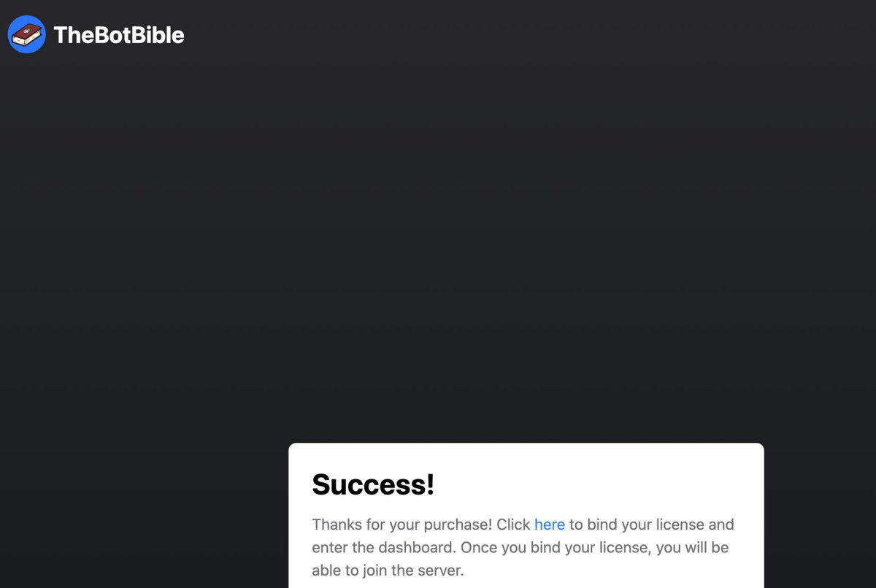The image size is (876, 588).
Task: Select the "Thanks for your purchase!" sentence
Action: (402, 525)
